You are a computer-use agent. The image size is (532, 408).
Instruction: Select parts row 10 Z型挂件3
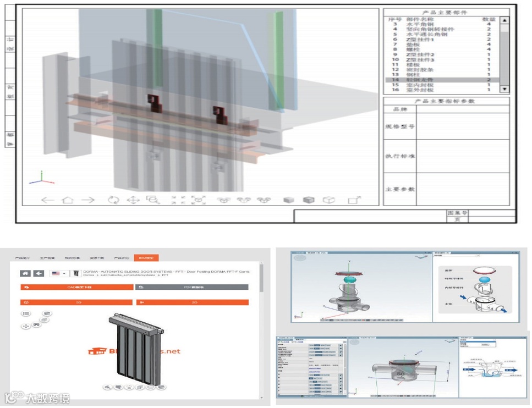pyautogui.click(x=442, y=60)
